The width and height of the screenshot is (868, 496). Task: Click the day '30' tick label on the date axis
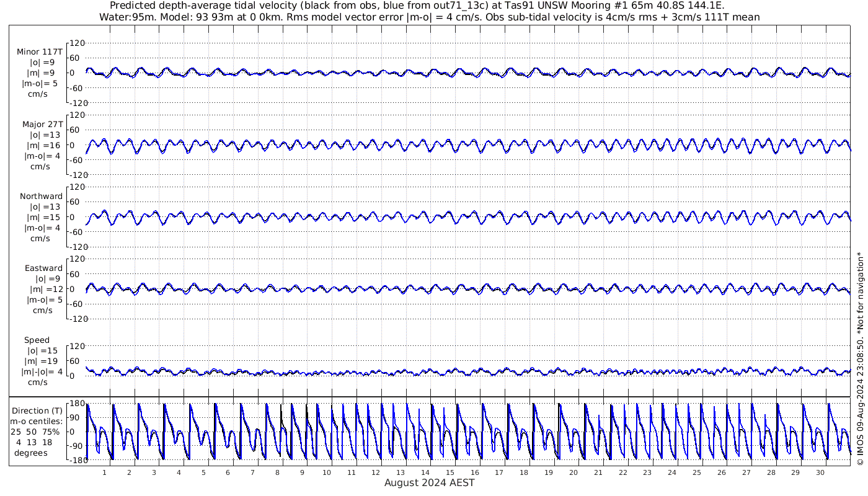[x=820, y=472]
